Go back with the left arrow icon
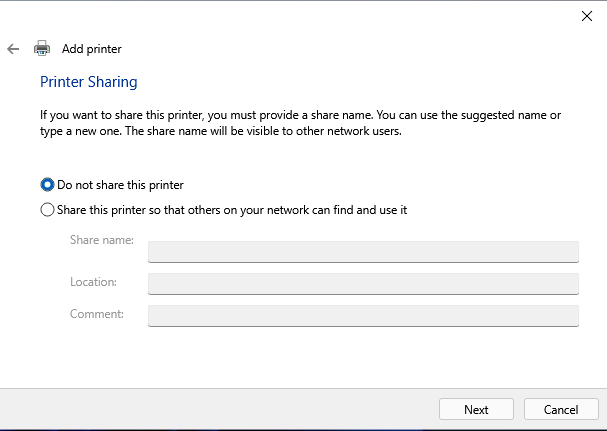The image size is (607, 431). point(13,49)
